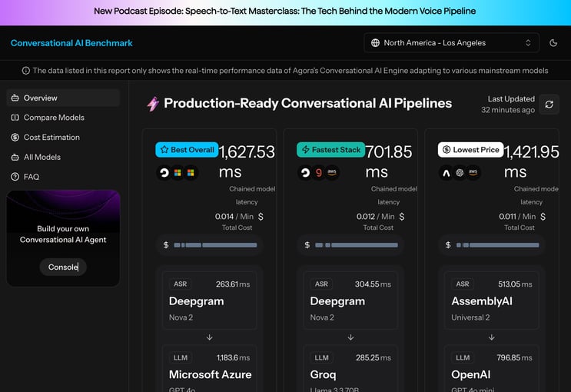Open the Deepgram ASR box with 304.55 ms
The height and width of the screenshot is (392, 571).
pyautogui.click(x=350, y=301)
